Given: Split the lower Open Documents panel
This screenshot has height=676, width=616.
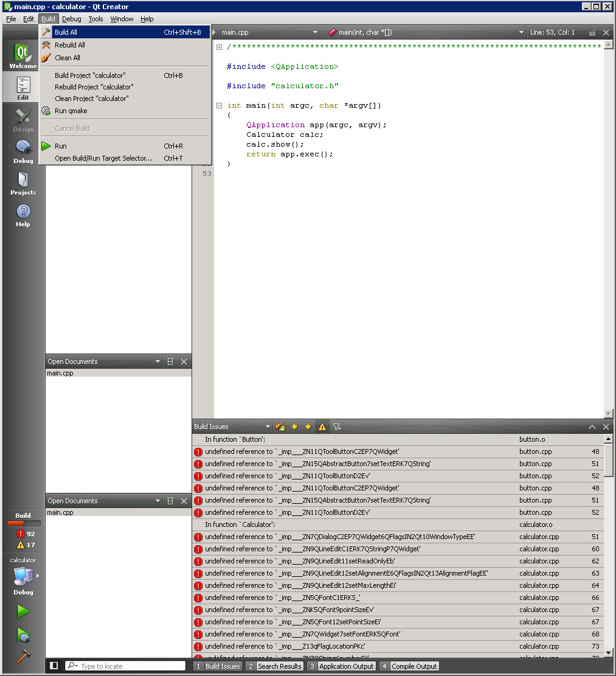Looking at the screenshot, I should (170, 501).
